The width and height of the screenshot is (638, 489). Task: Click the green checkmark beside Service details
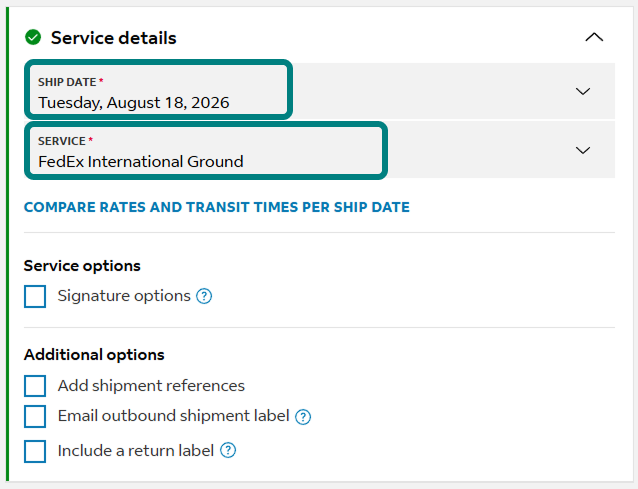pos(33,37)
